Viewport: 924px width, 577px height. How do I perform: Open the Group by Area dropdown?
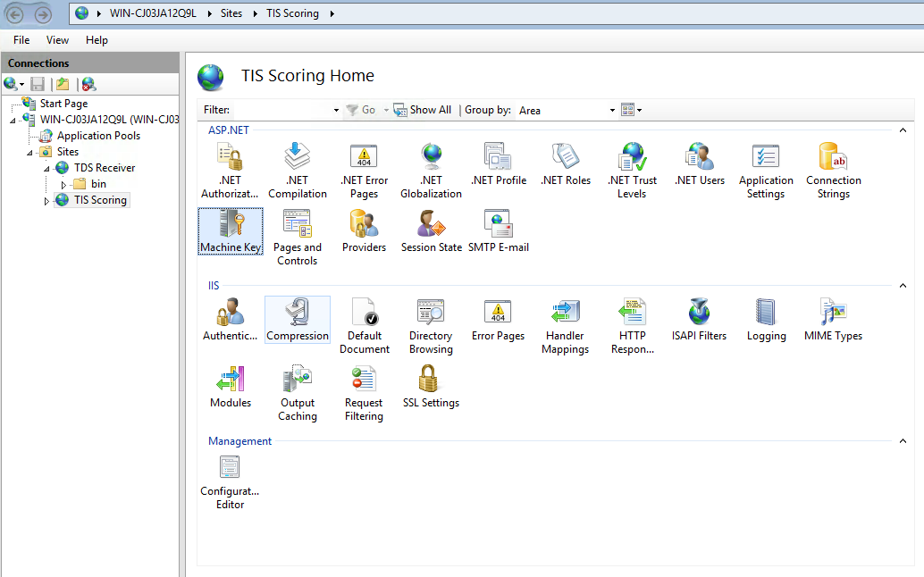pos(612,110)
